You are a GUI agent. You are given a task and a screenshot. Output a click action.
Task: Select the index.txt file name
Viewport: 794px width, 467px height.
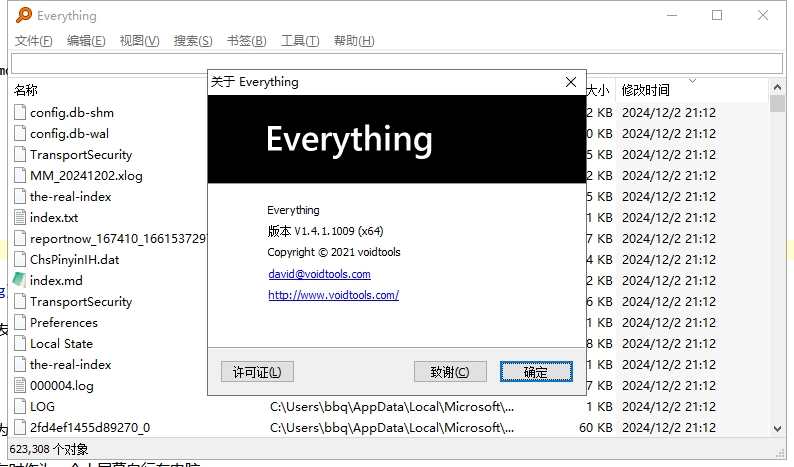pos(54,218)
